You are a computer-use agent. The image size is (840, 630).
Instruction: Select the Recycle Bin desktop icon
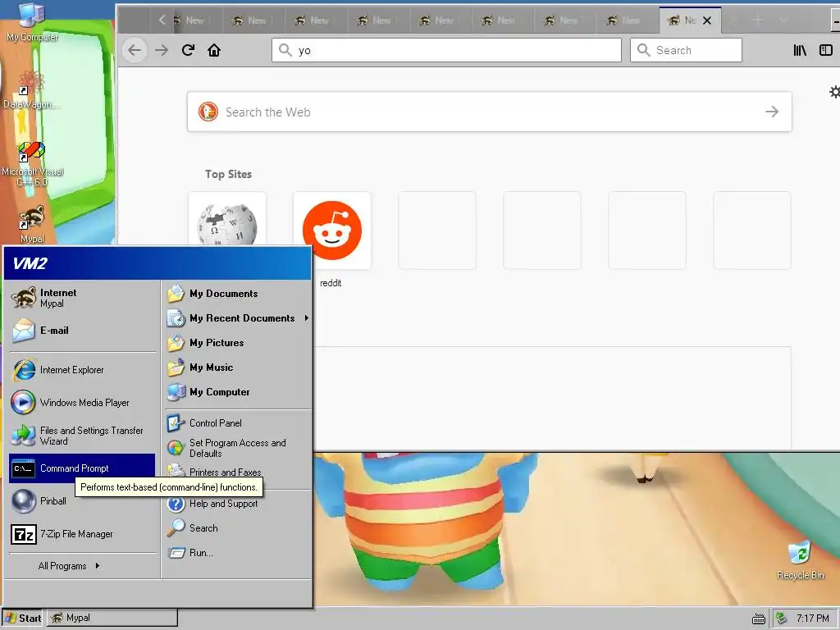click(x=801, y=560)
